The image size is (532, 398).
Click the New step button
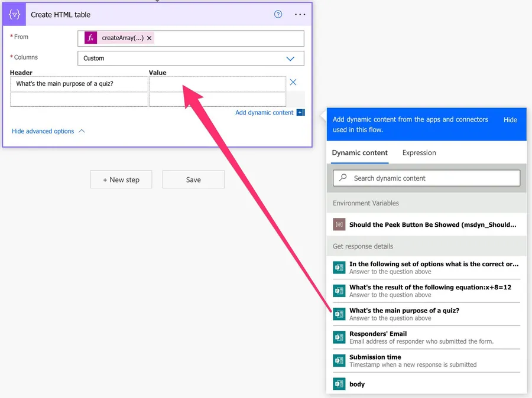point(121,180)
